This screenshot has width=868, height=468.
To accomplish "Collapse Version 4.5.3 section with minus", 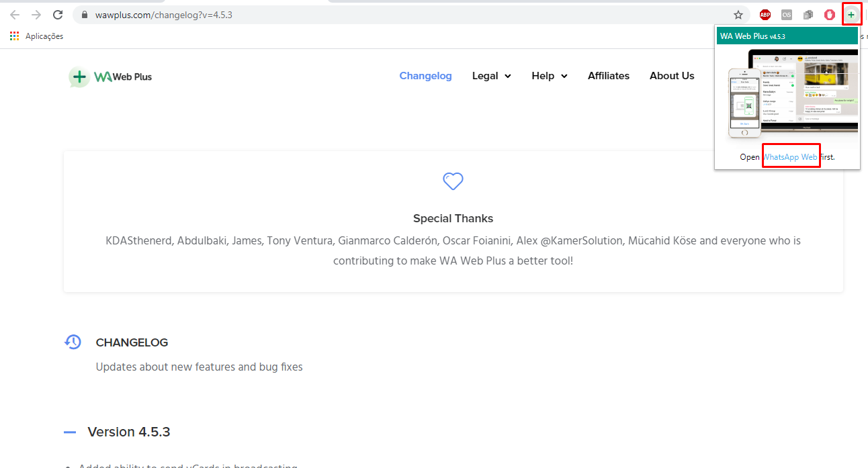I will (70, 432).
